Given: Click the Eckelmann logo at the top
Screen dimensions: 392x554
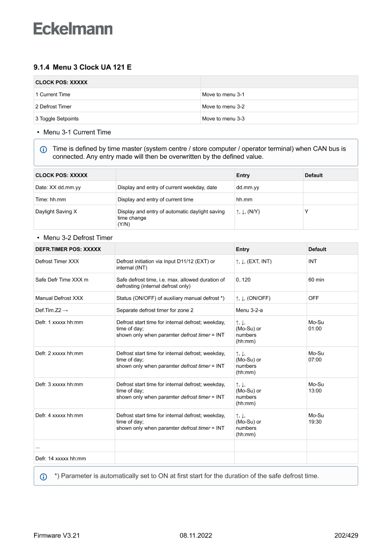Looking at the screenshot, I should coord(73,29).
